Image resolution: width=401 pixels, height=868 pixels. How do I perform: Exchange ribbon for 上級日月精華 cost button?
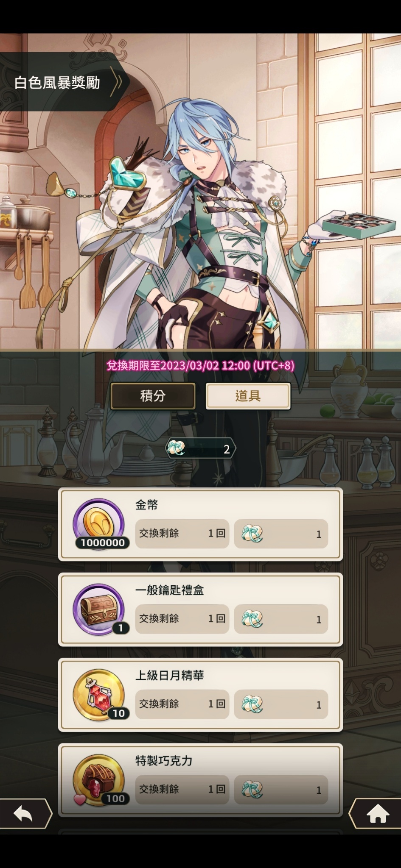281,704
